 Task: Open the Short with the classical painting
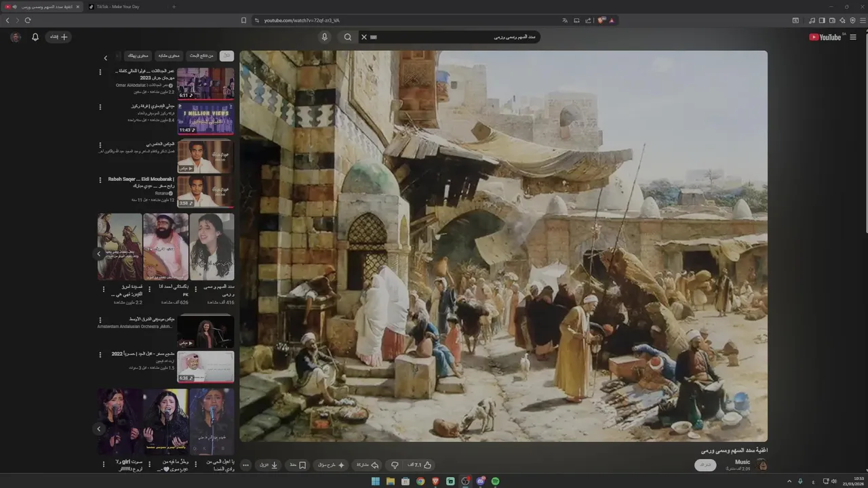(x=120, y=247)
